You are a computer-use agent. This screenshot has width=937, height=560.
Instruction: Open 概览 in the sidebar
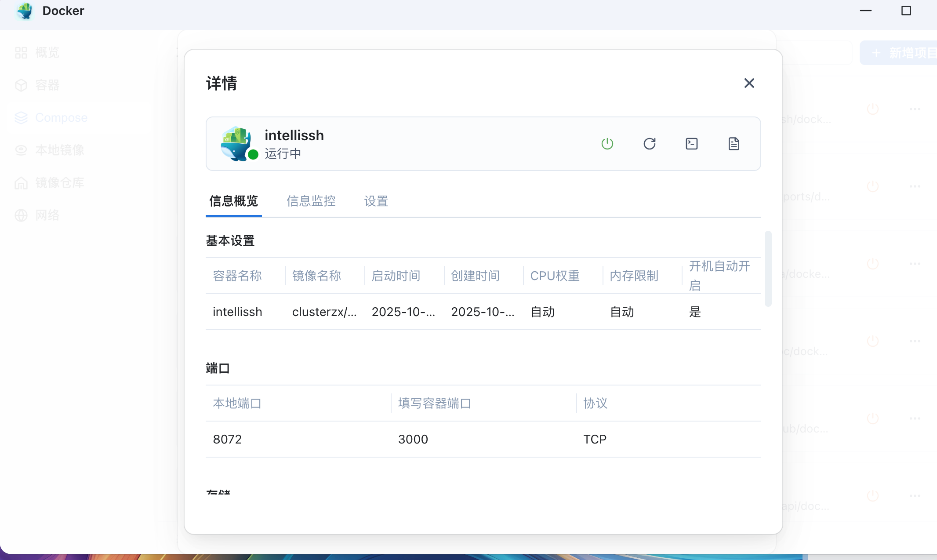pyautogui.click(x=47, y=53)
